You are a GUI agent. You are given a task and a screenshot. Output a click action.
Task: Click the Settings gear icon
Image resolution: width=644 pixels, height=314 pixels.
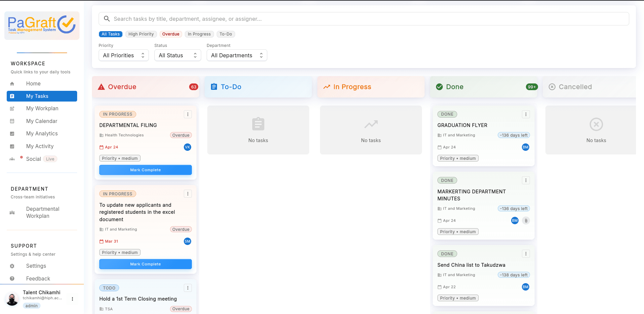coord(12,266)
